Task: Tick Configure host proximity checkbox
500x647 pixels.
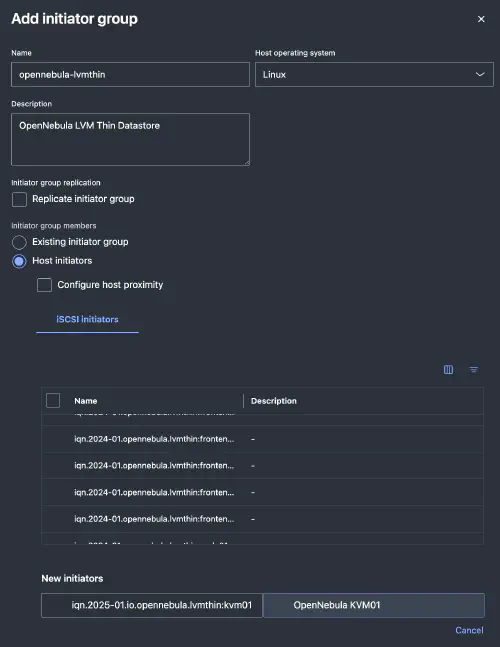Action: pos(45,285)
